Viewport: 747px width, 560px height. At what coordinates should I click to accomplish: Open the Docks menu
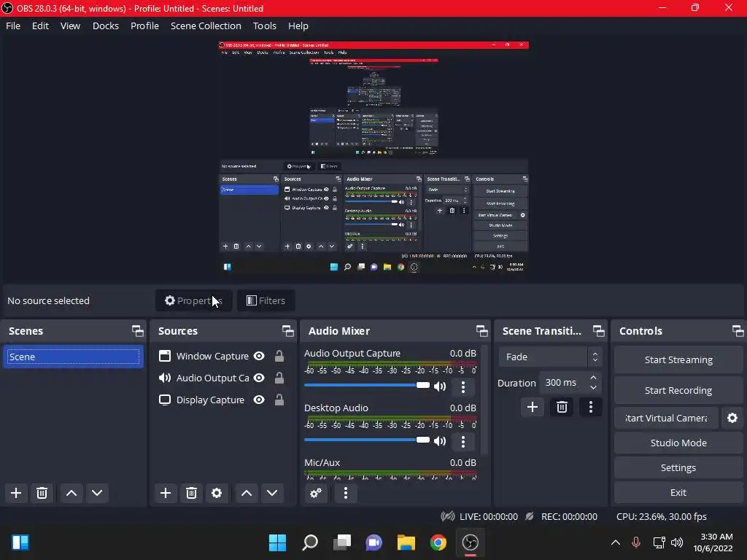105,26
